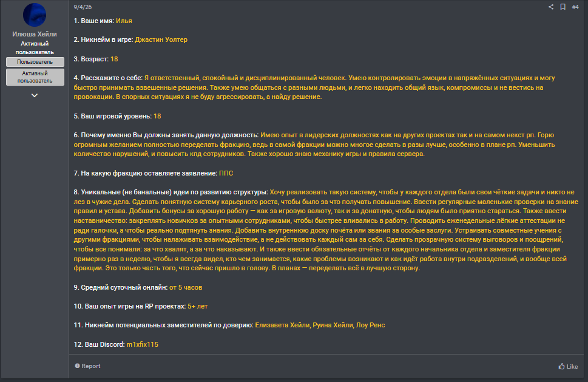The height and width of the screenshot is (382, 588).
Task: Expand user details with the chevron arrow
Action: (35, 95)
